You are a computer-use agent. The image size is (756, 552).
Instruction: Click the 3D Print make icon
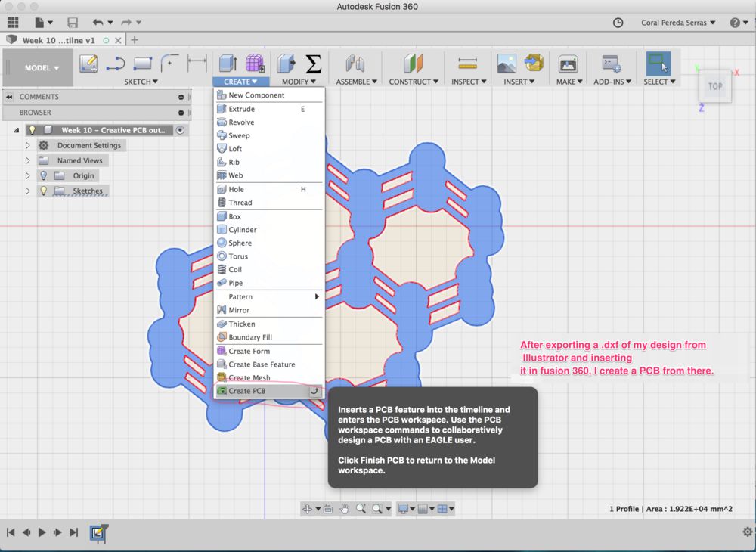[569, 64]
